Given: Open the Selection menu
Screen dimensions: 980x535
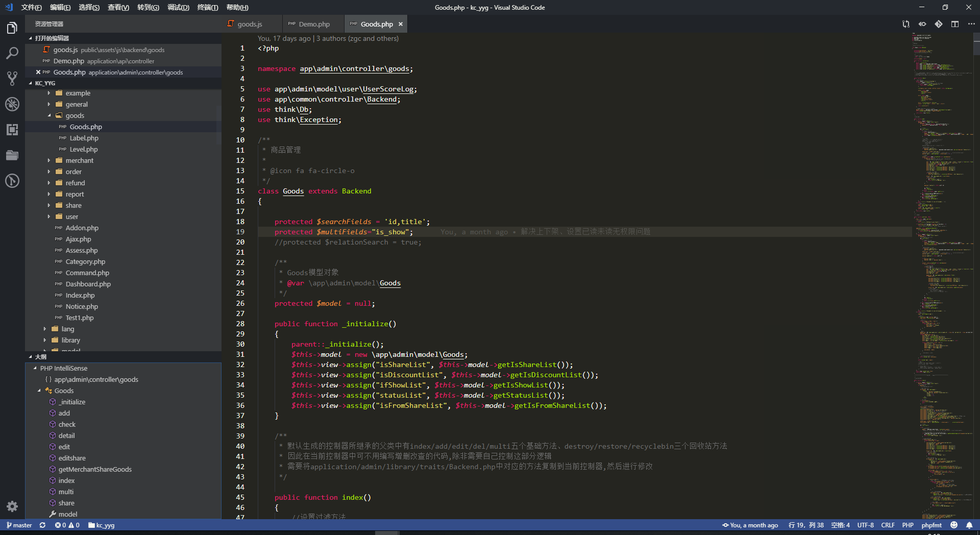Looking at the screenshot, I should pyautogui.click(x=89, y=7).
